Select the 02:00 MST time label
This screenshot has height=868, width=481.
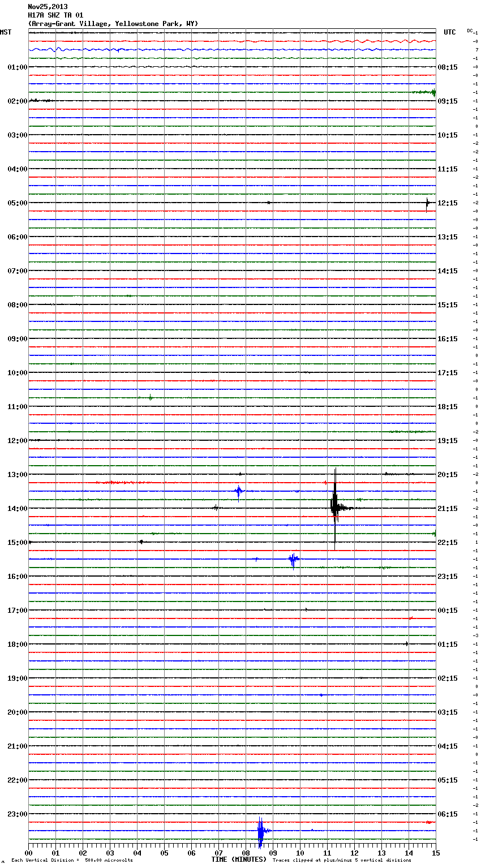(17, 101)
